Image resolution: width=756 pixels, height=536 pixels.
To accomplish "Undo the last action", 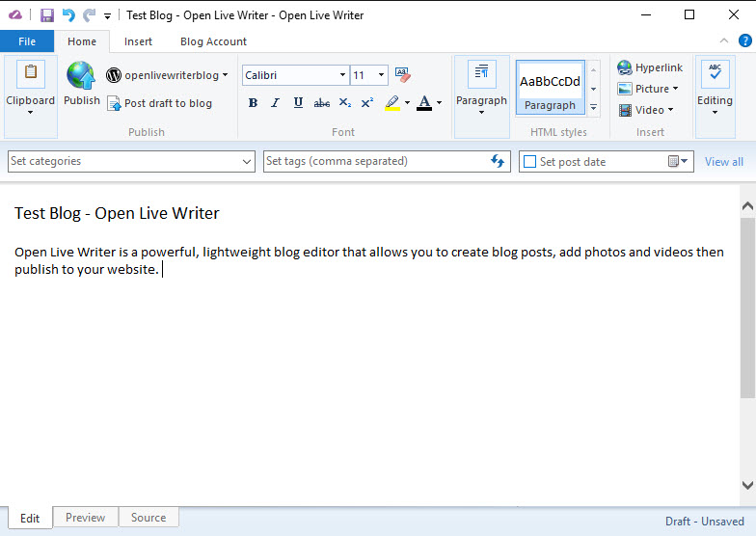I will click(x=68, y=15).
